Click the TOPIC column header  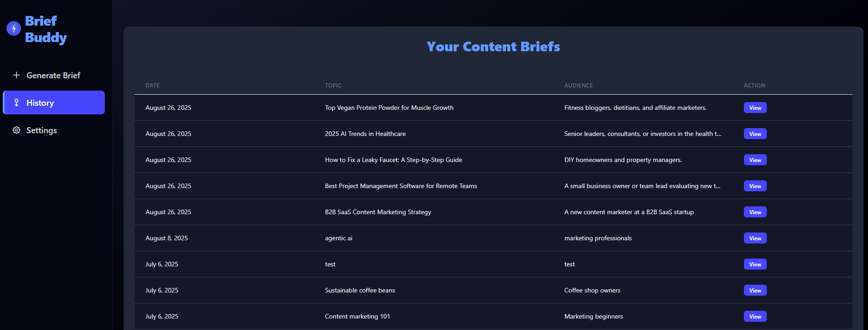[333, 86]
